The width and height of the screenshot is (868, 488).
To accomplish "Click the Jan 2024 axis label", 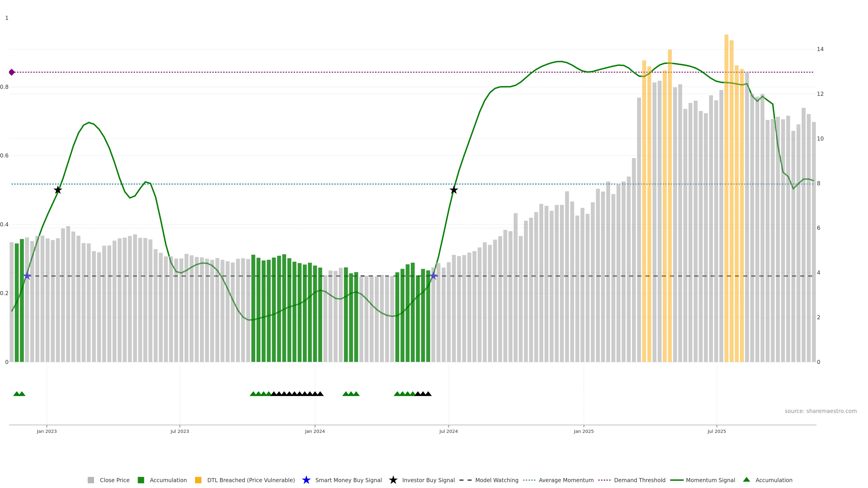I will (315, 431).
